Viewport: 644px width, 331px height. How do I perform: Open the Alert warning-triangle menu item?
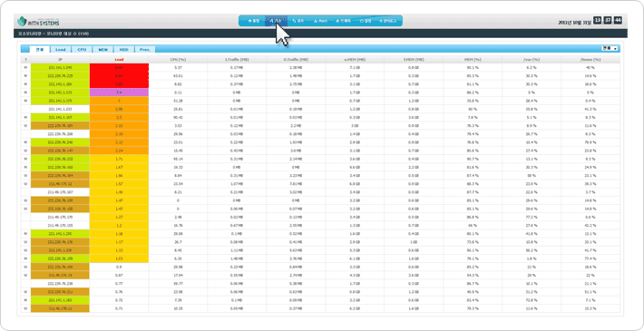pos(320,21)
